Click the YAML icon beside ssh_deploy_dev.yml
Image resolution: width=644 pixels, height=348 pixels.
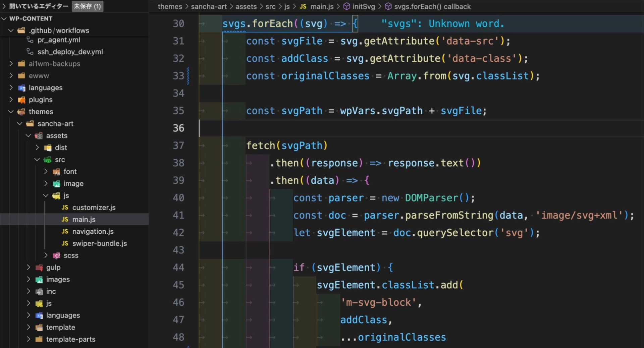30,52
